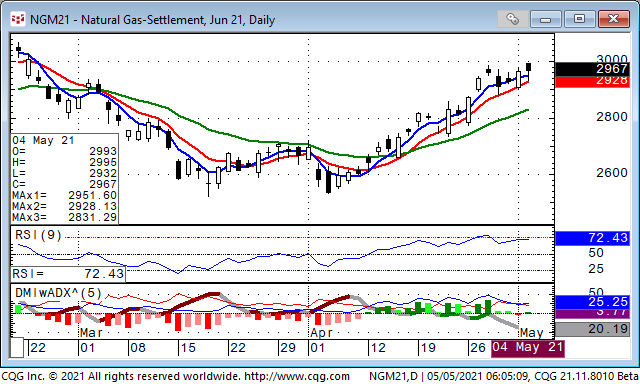Click the 01 April date on time axis
640x384 pixels.
tap(318, 348)
